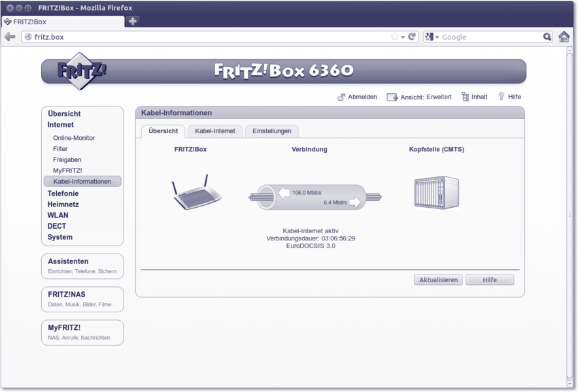Click the Firefox home icon
Screen dimensions: 578x392
point(564,37)
